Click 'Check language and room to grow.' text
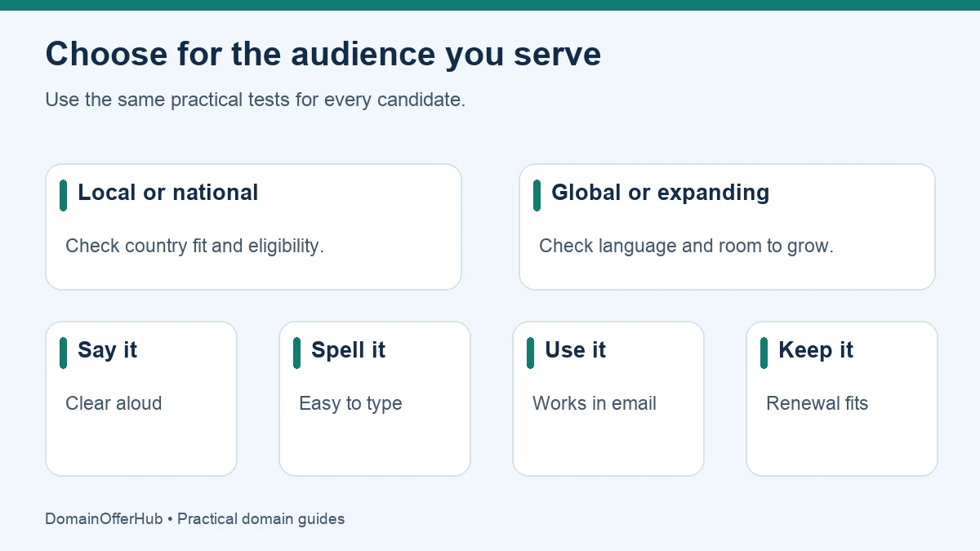 [x=687, y=246]
